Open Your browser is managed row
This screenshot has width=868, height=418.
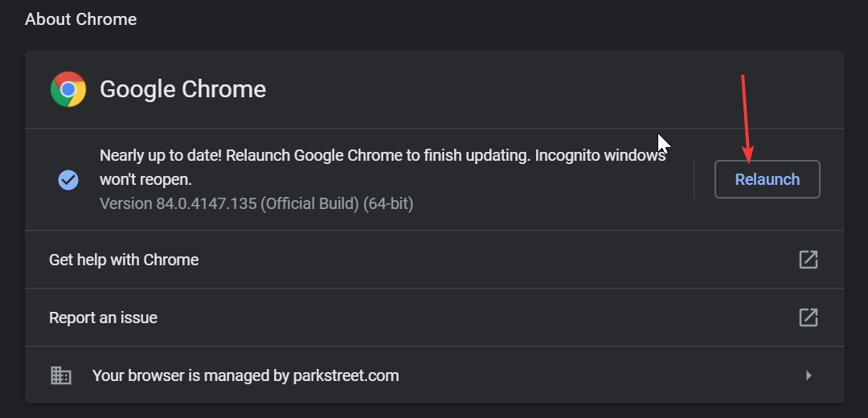(435, 375)
